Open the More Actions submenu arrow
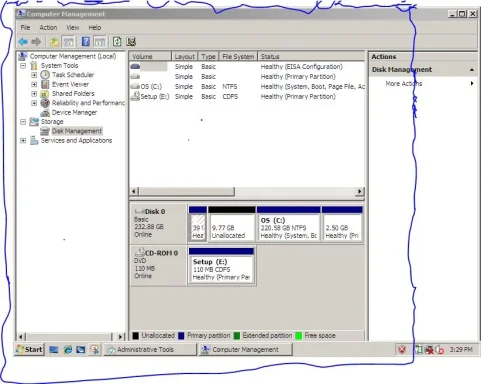The height and width of the screenshot is (384, 481). coord(472,83)
